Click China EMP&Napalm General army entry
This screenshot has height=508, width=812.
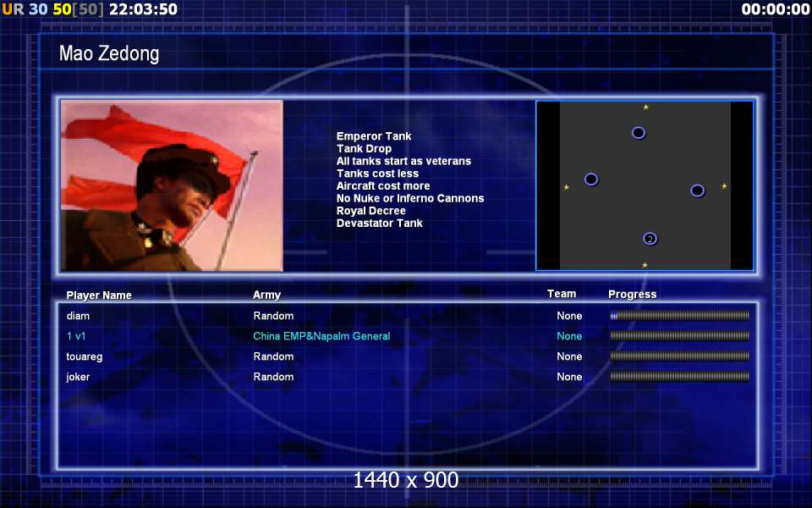click(321, 336)
